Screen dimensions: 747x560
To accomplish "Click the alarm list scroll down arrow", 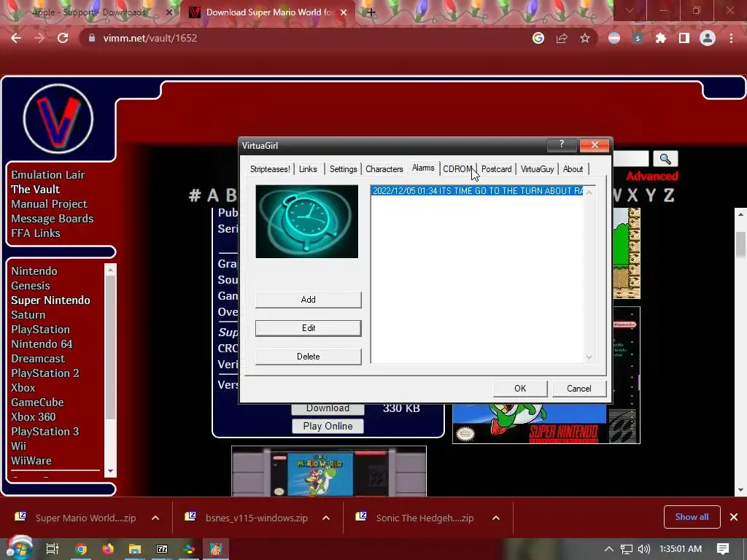I will coord(589,357).
